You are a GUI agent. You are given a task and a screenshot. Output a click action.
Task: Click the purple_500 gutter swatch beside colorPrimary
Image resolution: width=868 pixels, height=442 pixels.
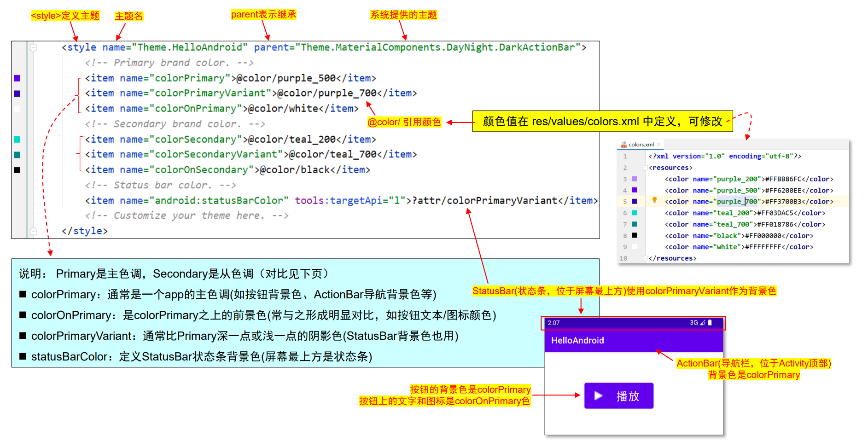[x=17, y=78]
